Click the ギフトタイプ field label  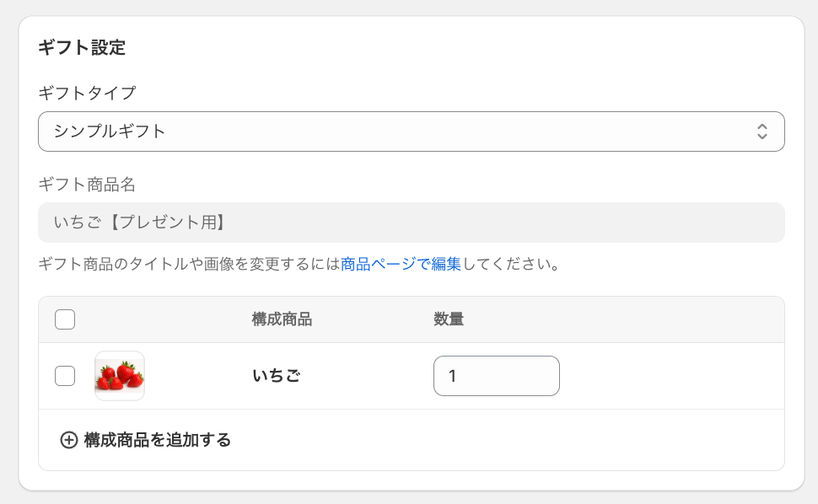click(87, 93)
